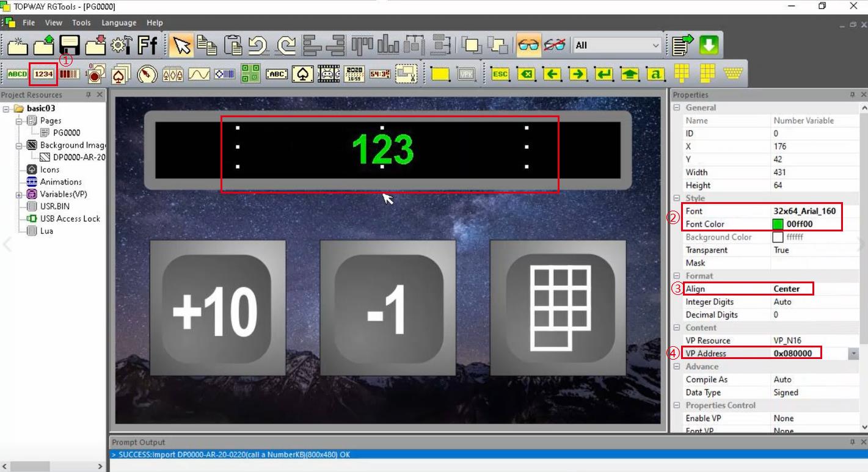Create a new project via toolbar icon

point(18,45)
